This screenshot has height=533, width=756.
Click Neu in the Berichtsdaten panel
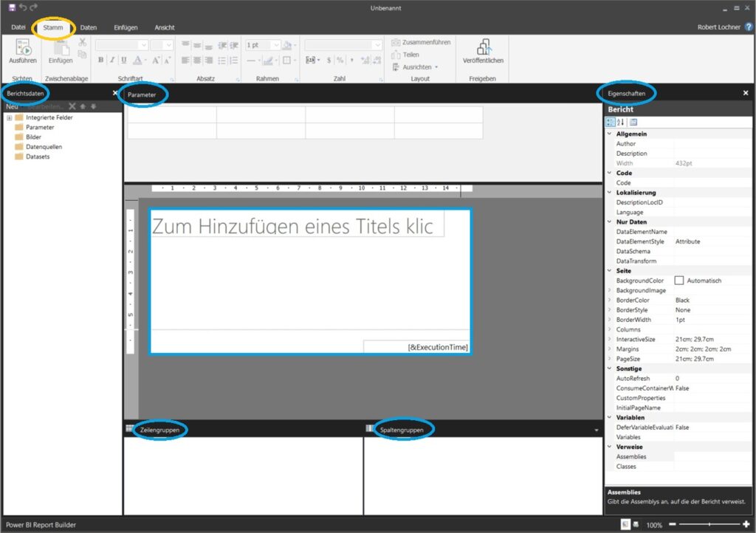click(x=13, y=106)
